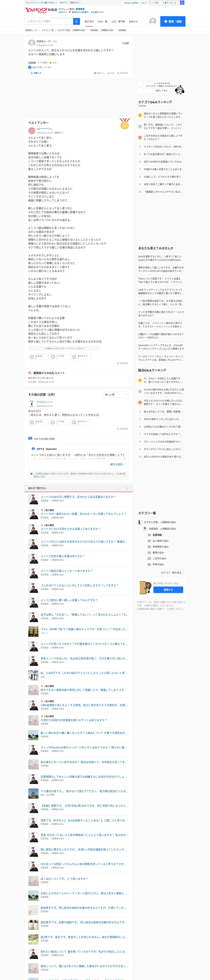Screen dimensions: 210x980
Task: Open the 職場の悩み folder category
Action: [x=156, y=552]
